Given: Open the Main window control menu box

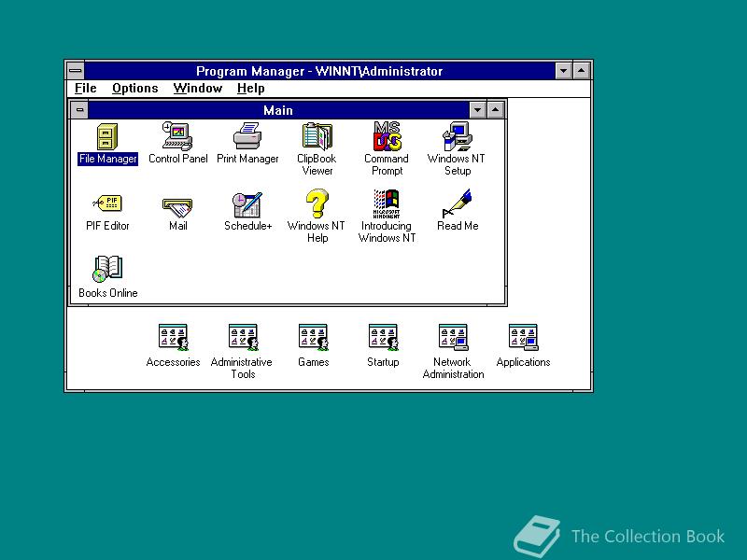Looking at the screenshot, I should (x=79, y=110).
